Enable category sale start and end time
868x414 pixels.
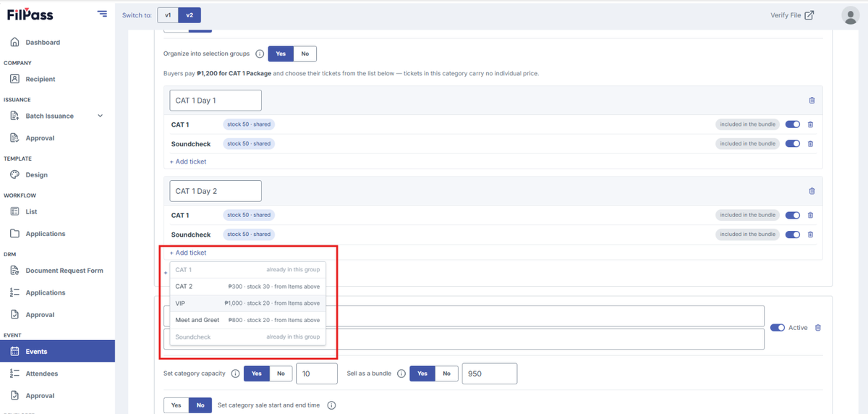(x=176, y=405)
